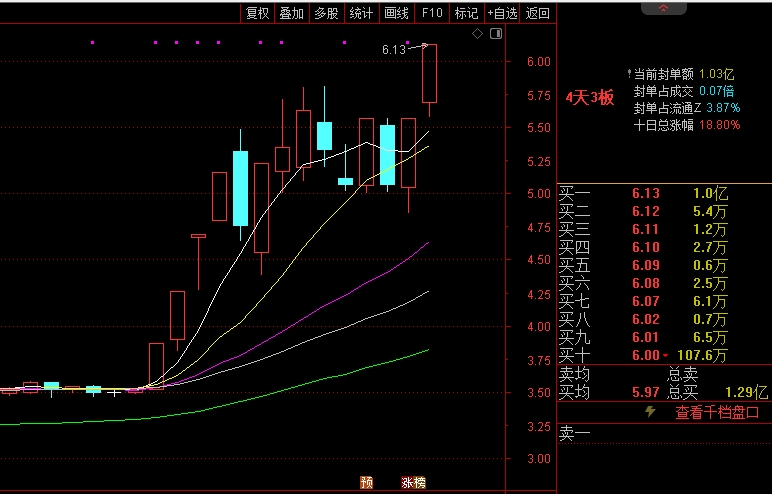Click the 4天3板 label
The image size is (772, 494).
point(589,98)
